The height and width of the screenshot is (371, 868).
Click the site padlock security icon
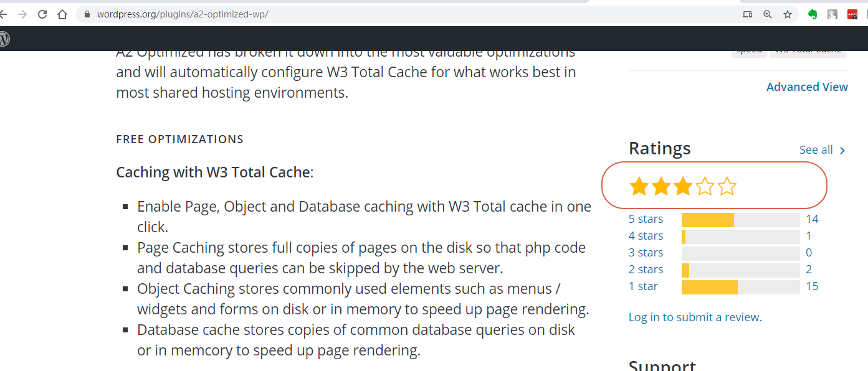point(87,14)
